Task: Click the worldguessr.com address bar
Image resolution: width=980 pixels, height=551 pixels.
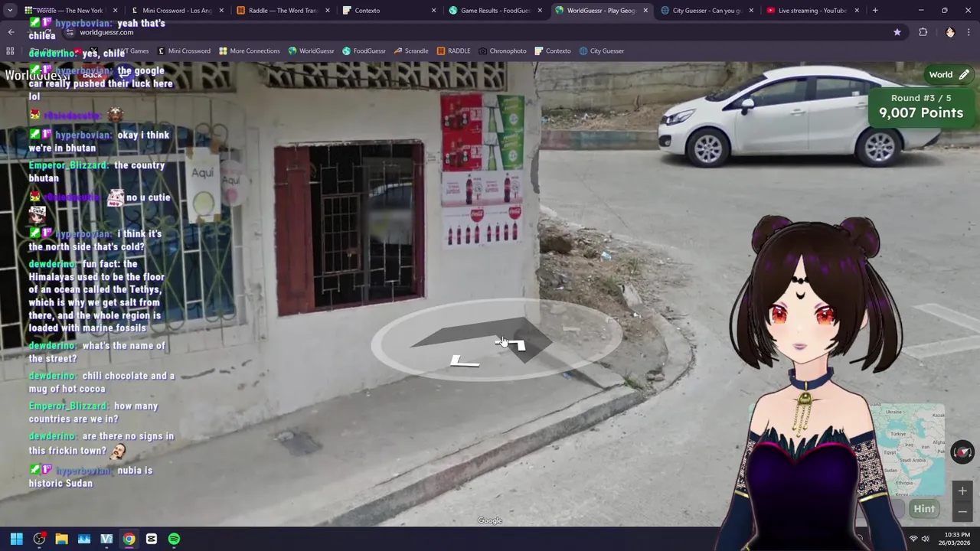Action: coord(475,32)
